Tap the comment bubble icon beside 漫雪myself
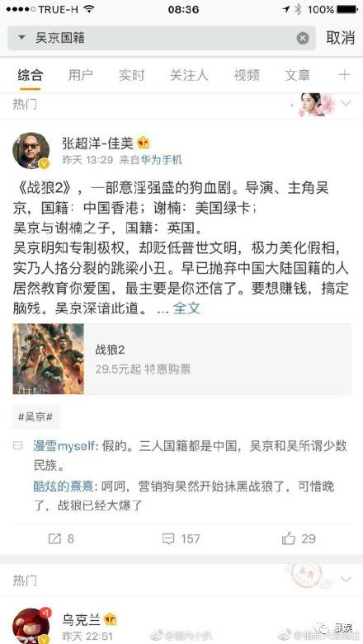Screen dimensions: 363x644 [x=18, y=446]
